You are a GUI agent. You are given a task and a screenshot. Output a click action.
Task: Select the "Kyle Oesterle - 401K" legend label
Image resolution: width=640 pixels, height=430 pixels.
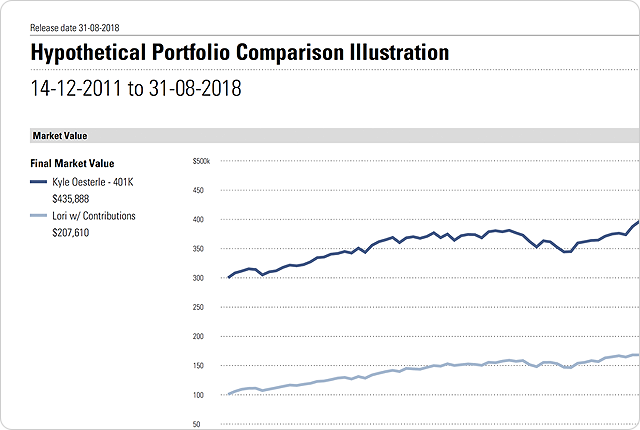[x=94, y=182]
